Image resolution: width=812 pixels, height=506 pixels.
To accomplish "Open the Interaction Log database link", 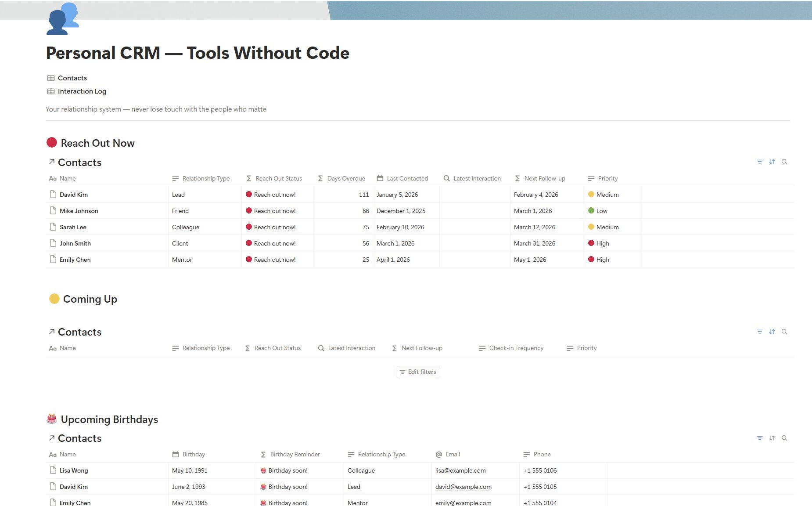I will click(82, 91).
